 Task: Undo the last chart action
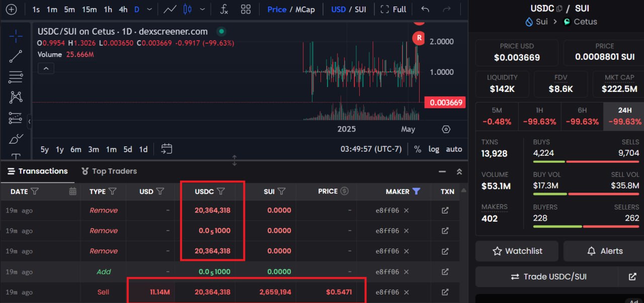click(425, 9)
